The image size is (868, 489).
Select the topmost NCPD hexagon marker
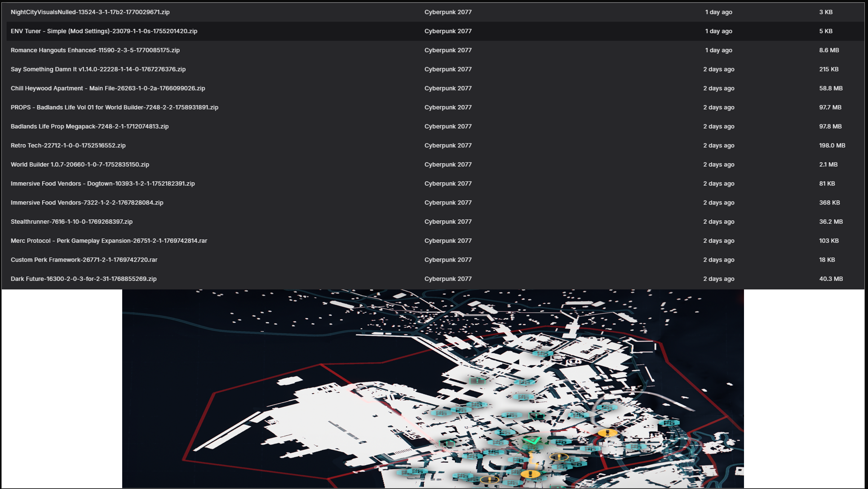(x=543, y=354)
